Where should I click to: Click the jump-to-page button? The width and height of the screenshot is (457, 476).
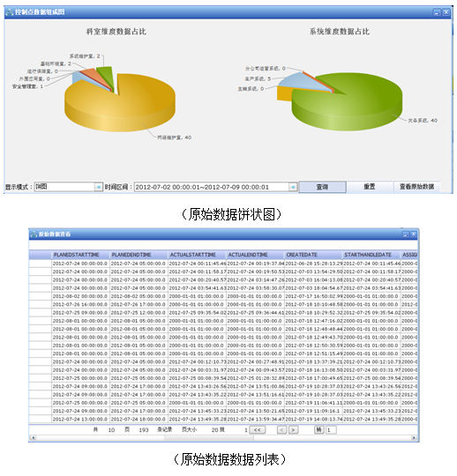(x=318, y=429)
